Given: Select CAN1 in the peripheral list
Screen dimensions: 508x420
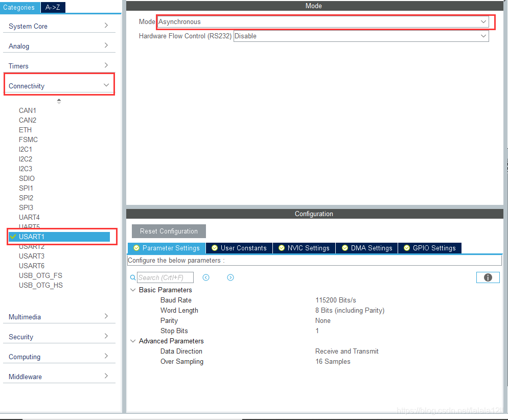Looking at the screenshot, I should click(28, 110).
